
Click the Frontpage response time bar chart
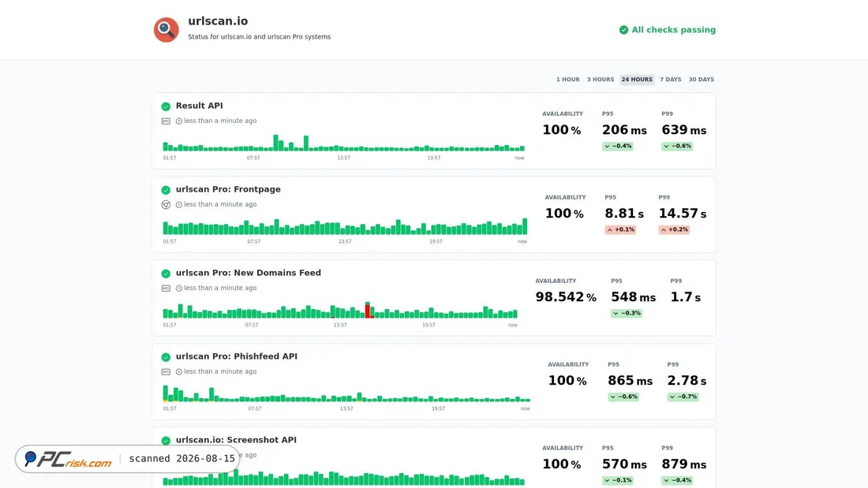tap(345, 227)
